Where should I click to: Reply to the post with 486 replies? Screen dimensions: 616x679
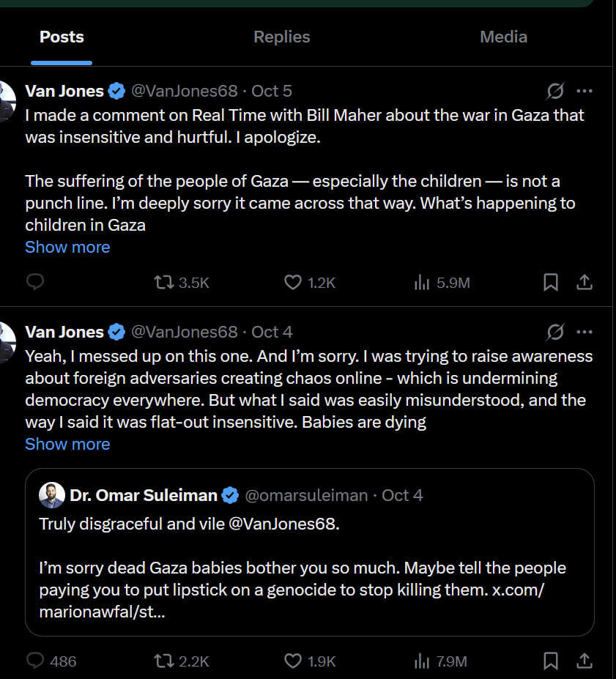(35, 661)
